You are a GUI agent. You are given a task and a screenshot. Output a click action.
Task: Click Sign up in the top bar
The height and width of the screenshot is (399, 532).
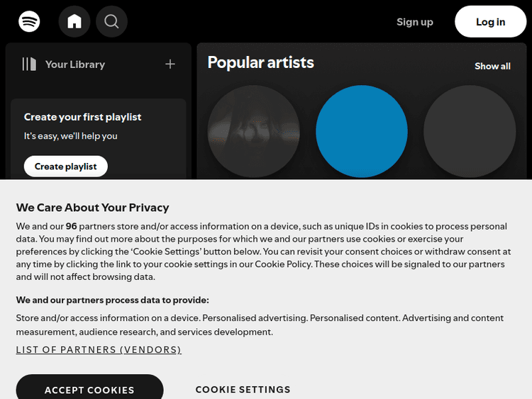(415, 22)
